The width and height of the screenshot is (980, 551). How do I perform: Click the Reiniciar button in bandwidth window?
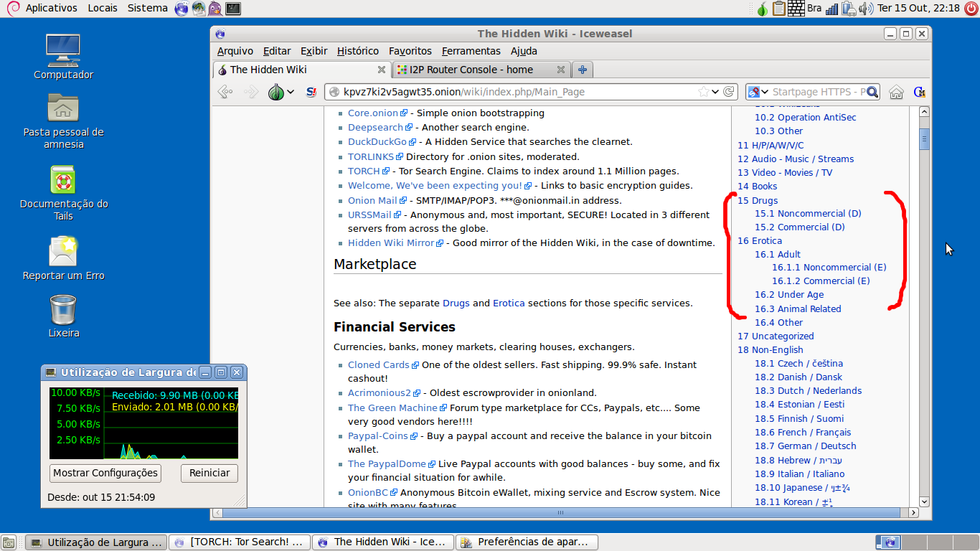click(209, 473)
